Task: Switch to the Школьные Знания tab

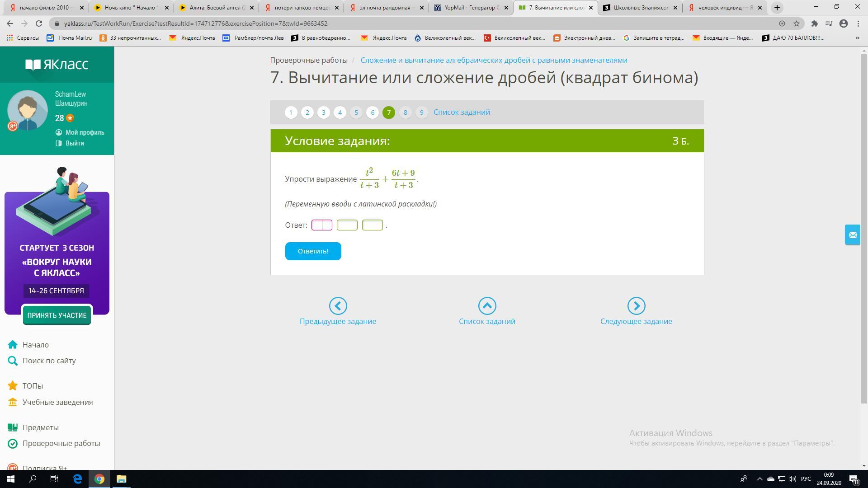Action: pyautogui.click(x=641, y=8)
